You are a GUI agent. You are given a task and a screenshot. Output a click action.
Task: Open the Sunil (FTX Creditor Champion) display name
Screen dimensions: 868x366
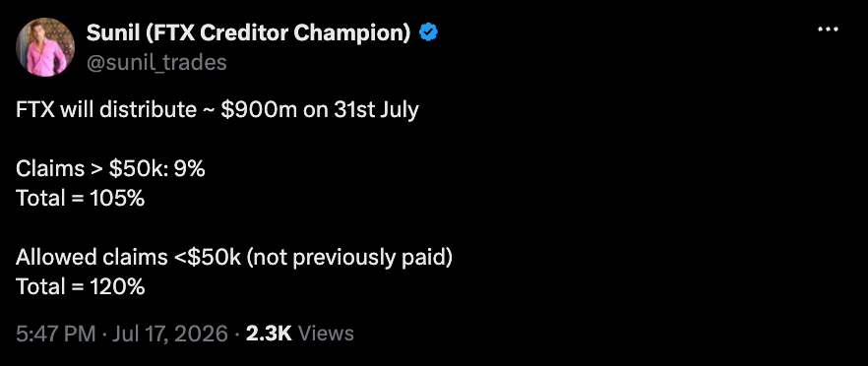(249, 33)
